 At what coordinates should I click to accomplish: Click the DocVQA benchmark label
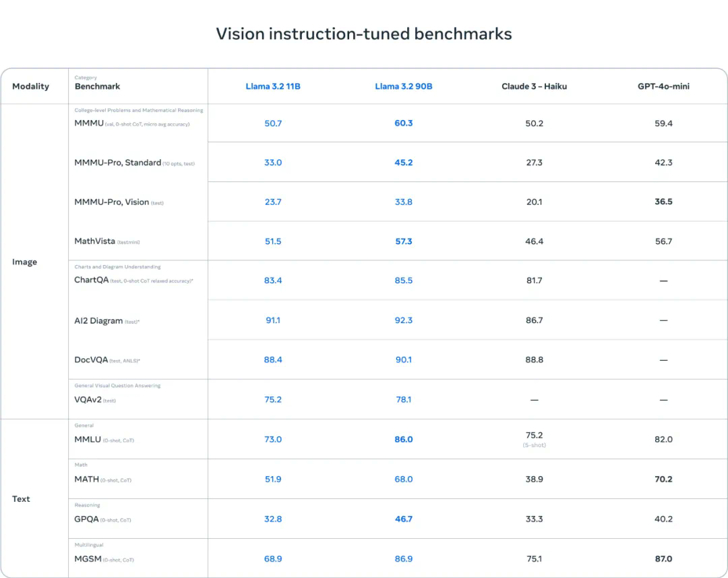click(91, 360)
